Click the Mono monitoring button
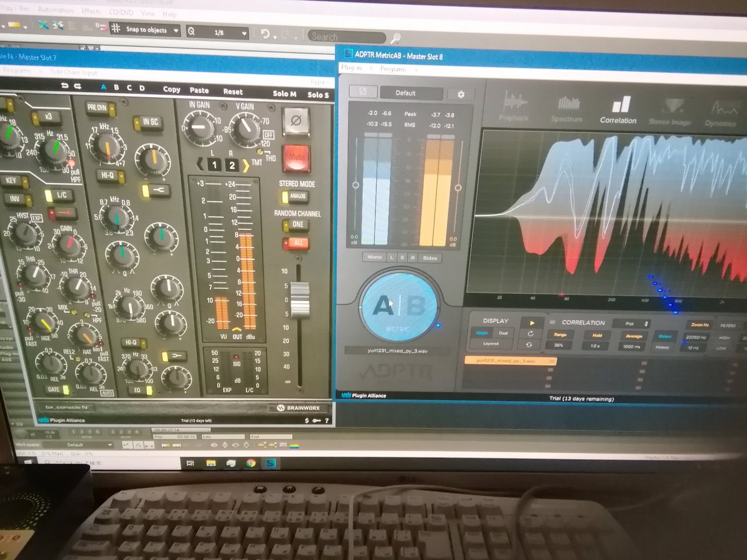The image size is (747, 560). click(374, 257)
